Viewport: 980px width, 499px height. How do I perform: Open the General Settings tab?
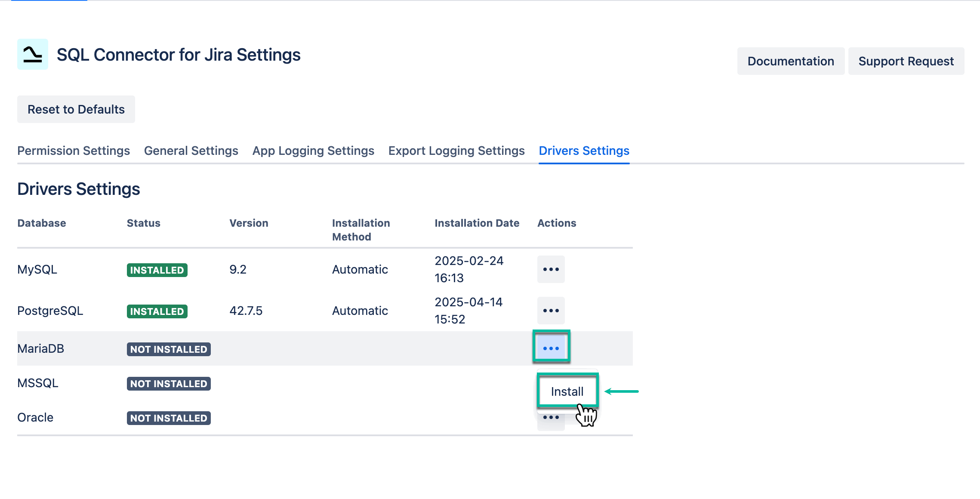point(191,151)
